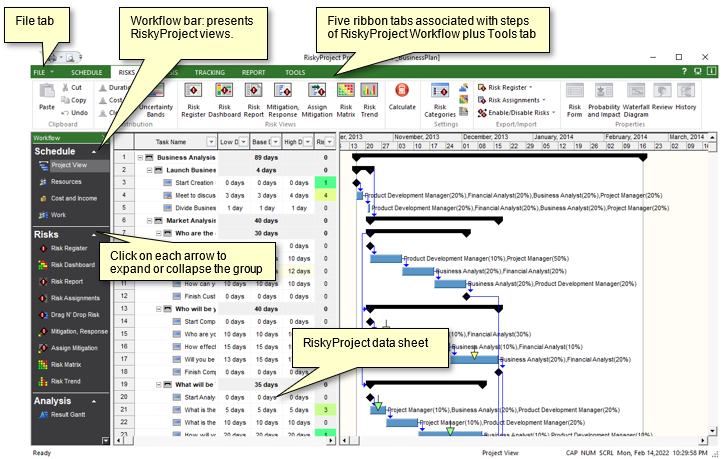Open Risk Matrix ribbon icon
Image resolution: width=723 pixels, height=459 pixels.
click(346, 90)
